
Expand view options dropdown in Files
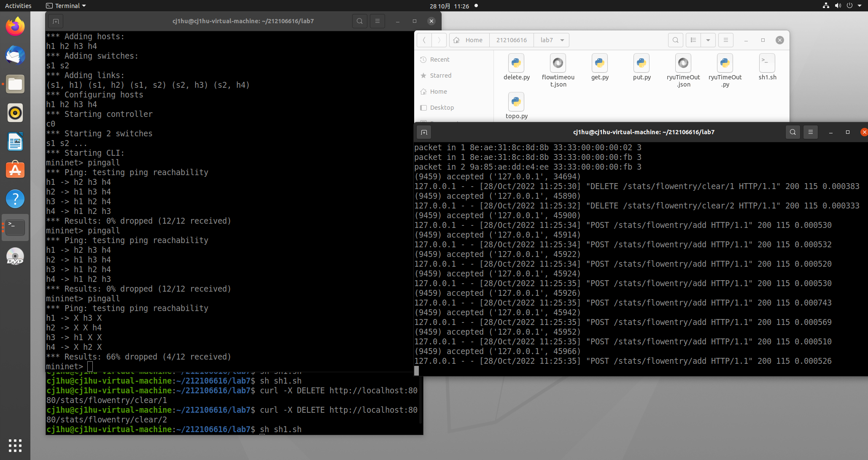708,40
